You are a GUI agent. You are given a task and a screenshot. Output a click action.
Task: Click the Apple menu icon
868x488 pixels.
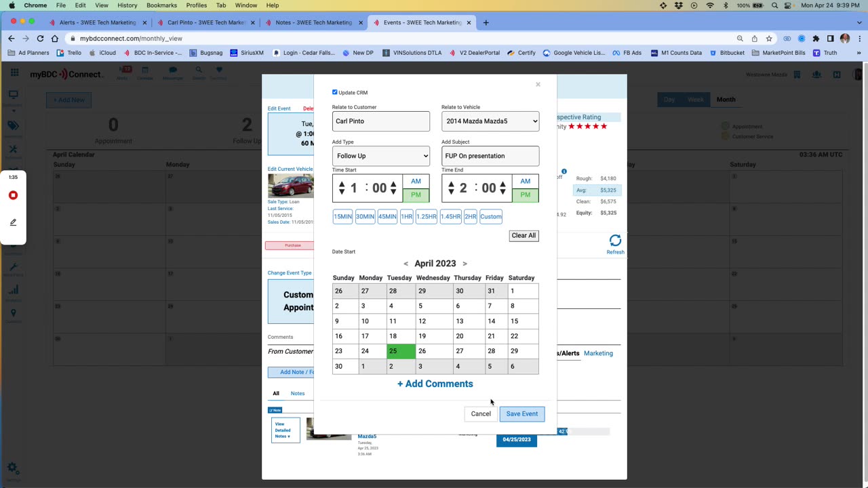[12, 5]
